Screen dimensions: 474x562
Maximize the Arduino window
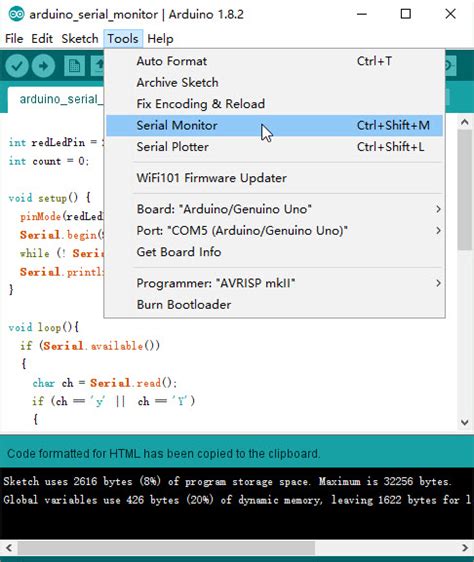point(406,14)
